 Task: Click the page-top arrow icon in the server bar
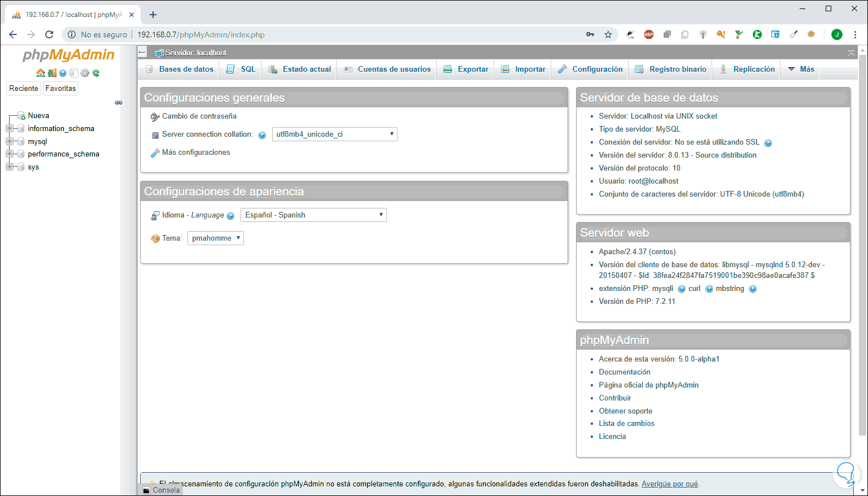[x=851, y=53]
